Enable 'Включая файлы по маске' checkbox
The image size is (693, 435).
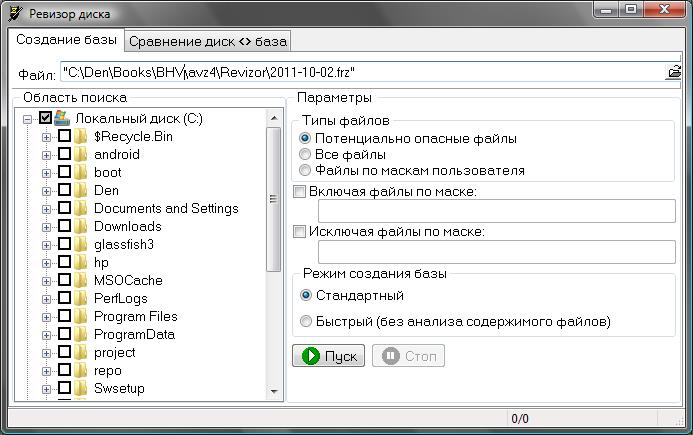pos(300,191)
